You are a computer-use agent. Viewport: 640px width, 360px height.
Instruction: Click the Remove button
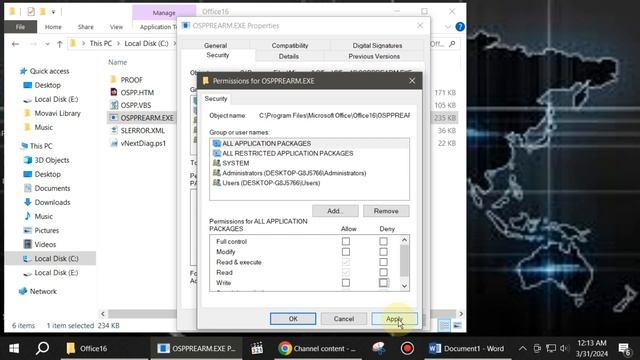(386, 211)
